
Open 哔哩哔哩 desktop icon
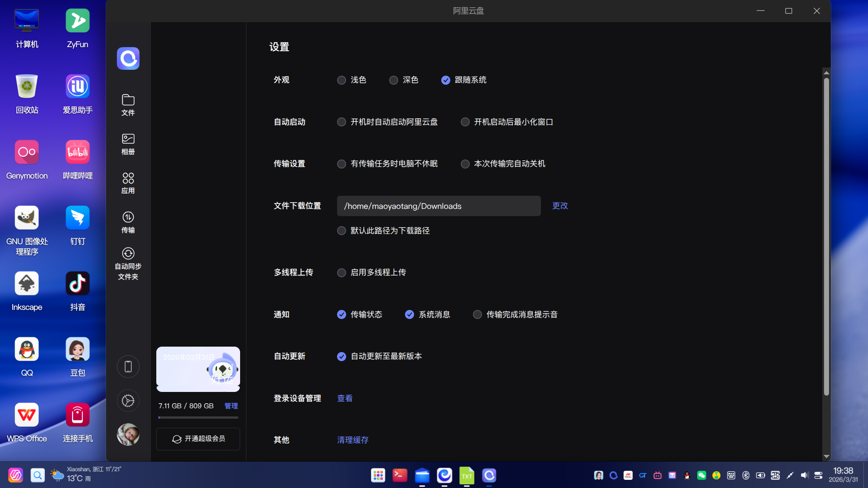pyautogui.click(x=77, y=159)
